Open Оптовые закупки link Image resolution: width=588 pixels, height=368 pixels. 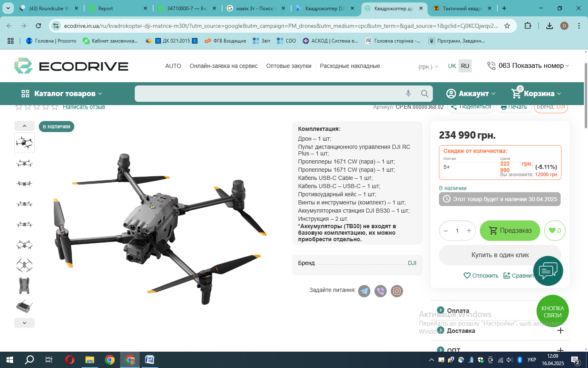click(x=289, y=66)
